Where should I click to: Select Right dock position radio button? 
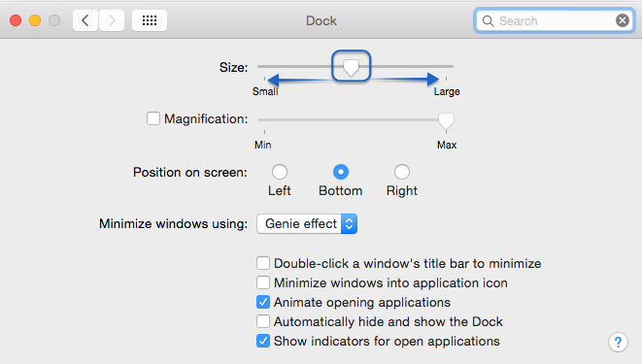pyautogui.click(x=402, y=172)
